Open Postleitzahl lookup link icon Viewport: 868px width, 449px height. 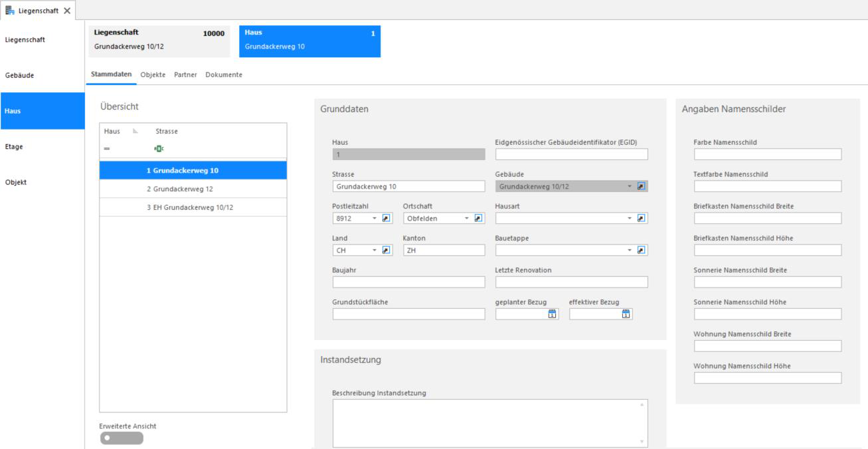pyautogui.click(x=387, y=218)
